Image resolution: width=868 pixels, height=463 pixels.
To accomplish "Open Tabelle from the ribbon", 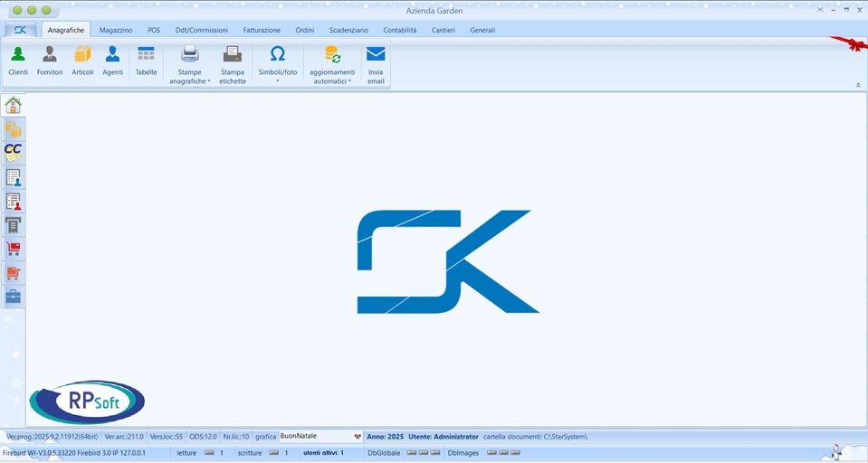I will [x=146, y=61].
